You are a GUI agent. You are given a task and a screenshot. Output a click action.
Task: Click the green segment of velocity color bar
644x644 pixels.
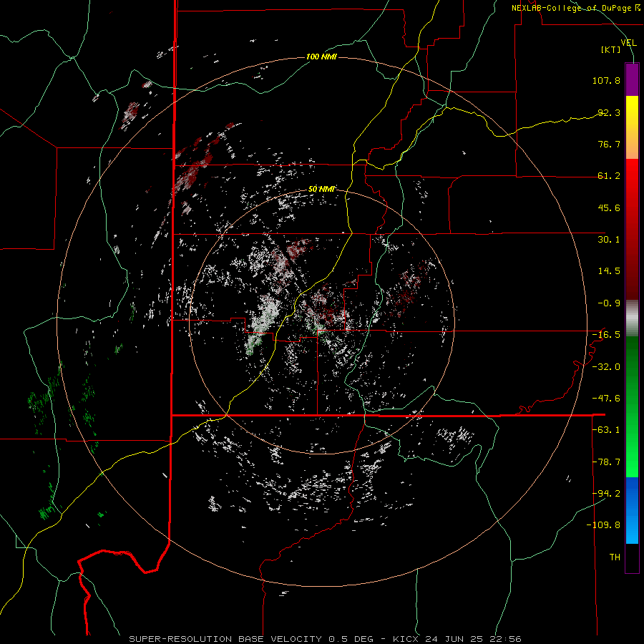[632, 406]
